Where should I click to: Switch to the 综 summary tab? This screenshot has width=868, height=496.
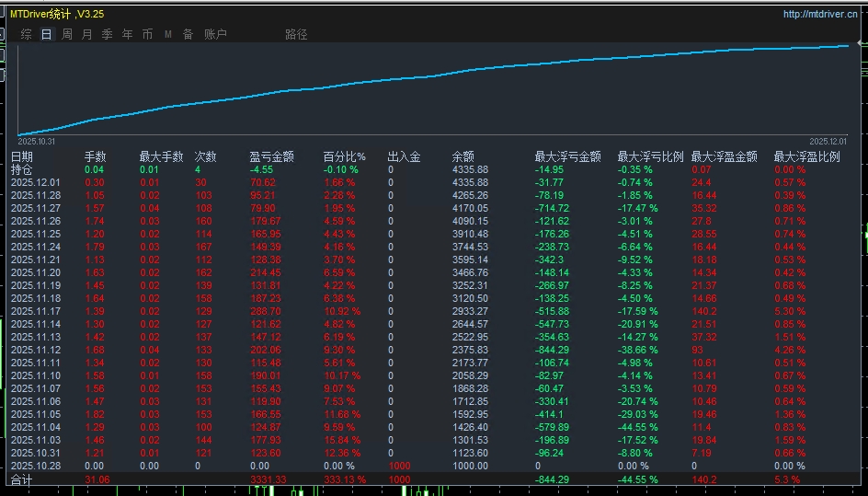[x=26, y=34]
